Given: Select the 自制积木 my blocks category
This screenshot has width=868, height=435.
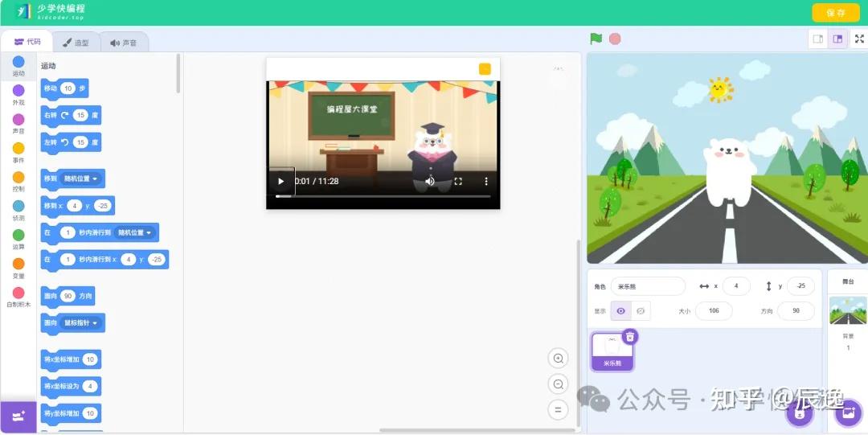Looking at the screenshot, I should pos(18,297).
